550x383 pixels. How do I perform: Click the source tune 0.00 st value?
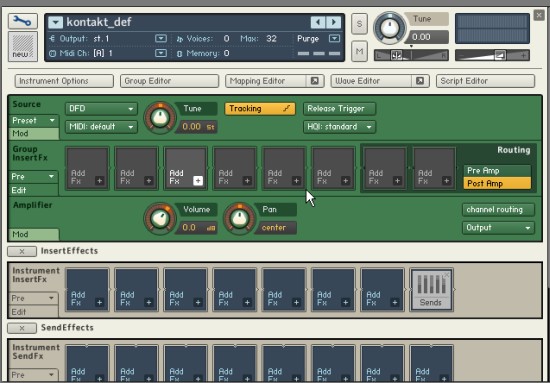[x=197, y=127]
